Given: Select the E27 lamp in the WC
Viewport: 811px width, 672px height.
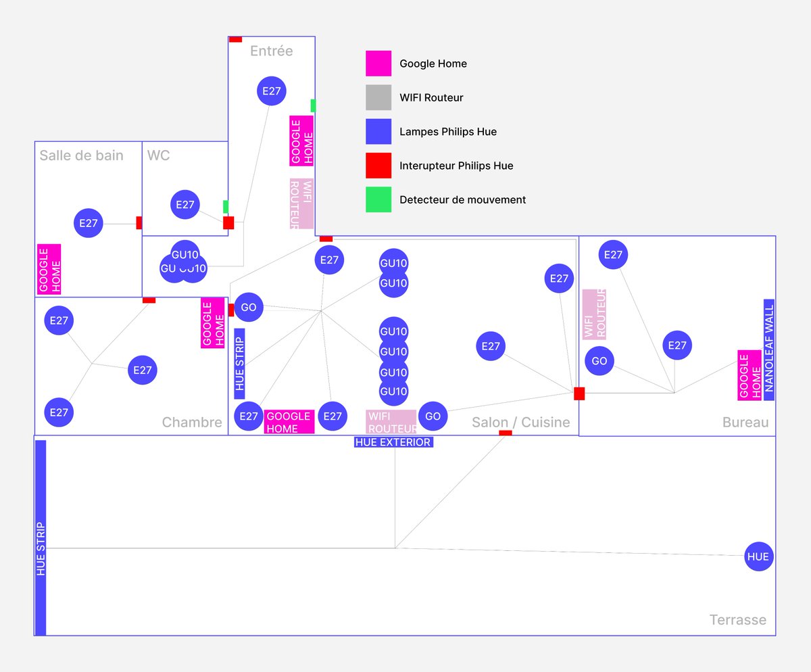Looking at the screenshot, I should pyautogui.click(x=185, y=204).
